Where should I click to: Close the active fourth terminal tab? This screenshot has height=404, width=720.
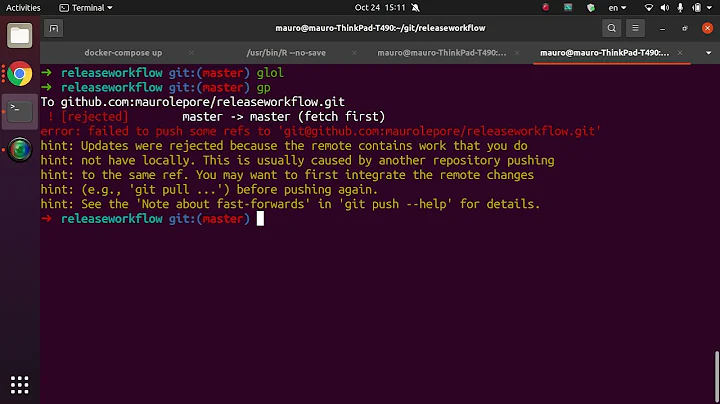(x=680, y=53)
